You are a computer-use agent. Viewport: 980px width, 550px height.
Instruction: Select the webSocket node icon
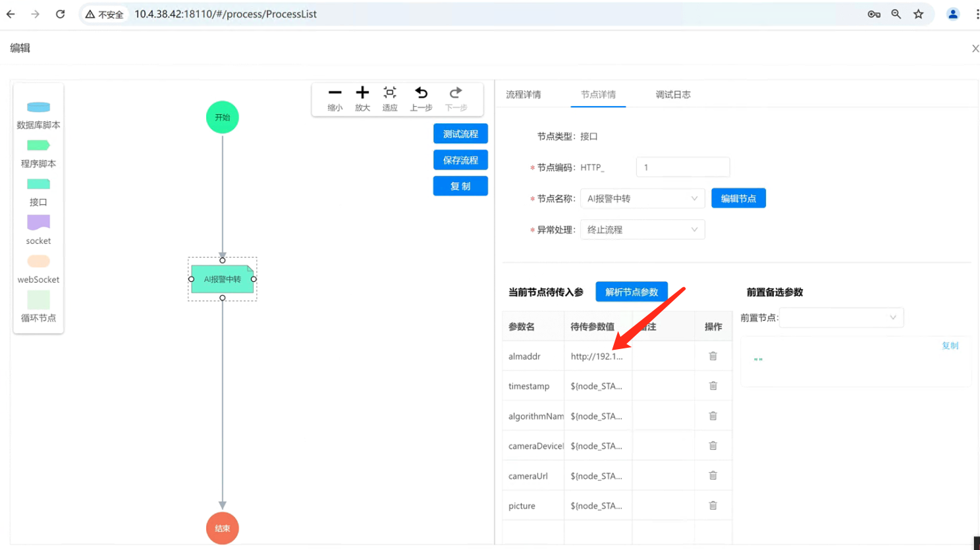pyautogui.click(x=38, y=261)
